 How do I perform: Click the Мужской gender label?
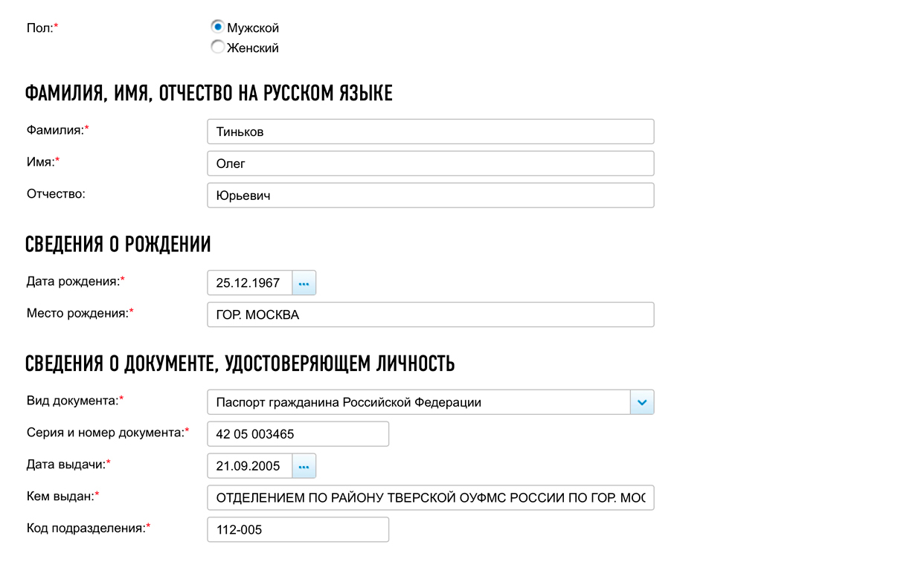point(253,28)
